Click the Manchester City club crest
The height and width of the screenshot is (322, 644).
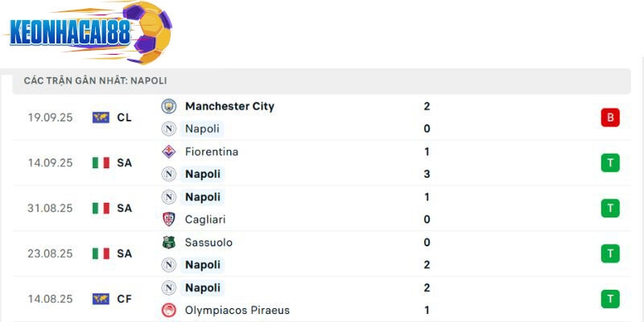[x=169, y=106]
